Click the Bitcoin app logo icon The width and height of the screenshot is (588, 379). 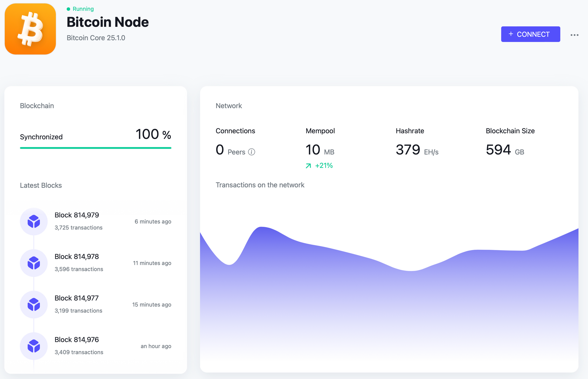(30, 29)
